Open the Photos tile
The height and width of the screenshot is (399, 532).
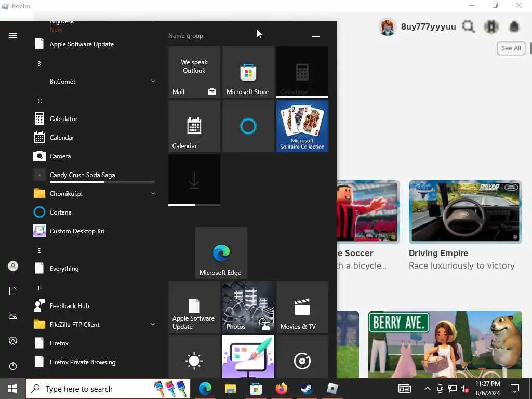248,307
